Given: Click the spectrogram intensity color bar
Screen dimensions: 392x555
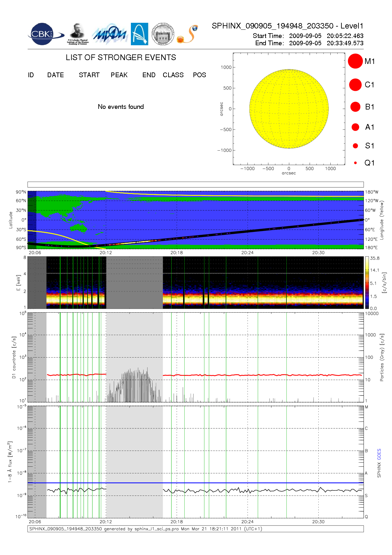Looking at the screenshot, I should coord(367,283).
